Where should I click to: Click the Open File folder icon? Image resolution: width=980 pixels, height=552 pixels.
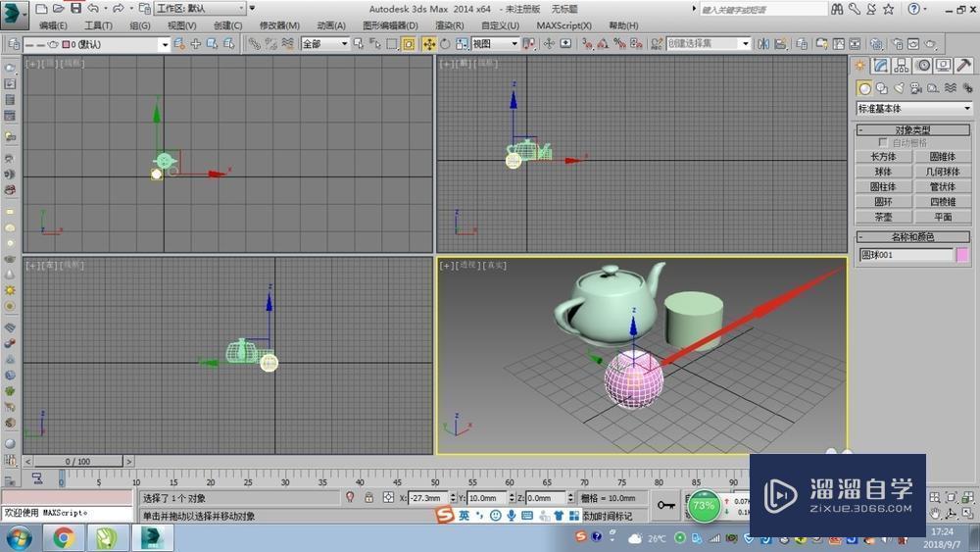[58, 9]
